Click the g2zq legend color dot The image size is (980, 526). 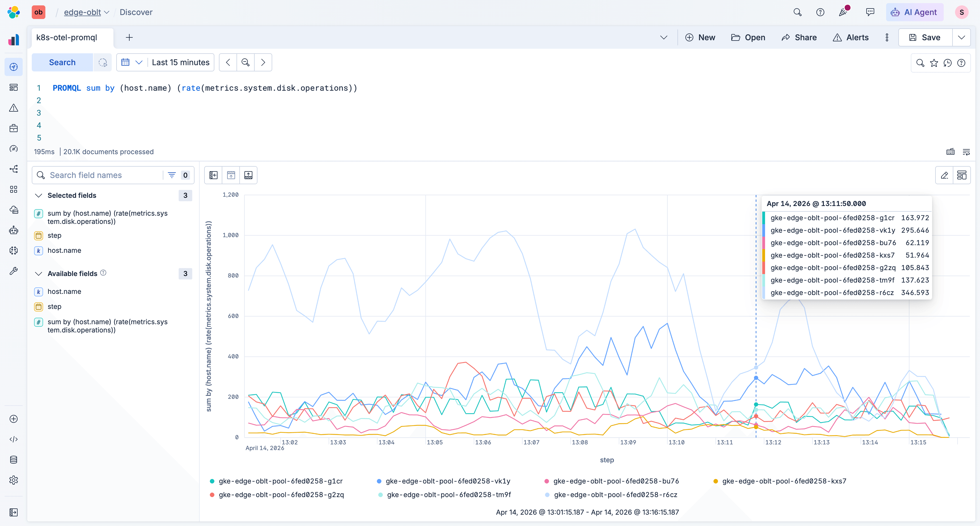coord(212,495)
